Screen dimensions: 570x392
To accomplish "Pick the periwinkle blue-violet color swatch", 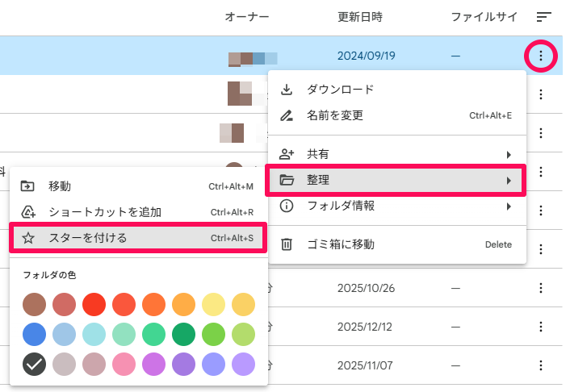I will (x=213, y=364).
